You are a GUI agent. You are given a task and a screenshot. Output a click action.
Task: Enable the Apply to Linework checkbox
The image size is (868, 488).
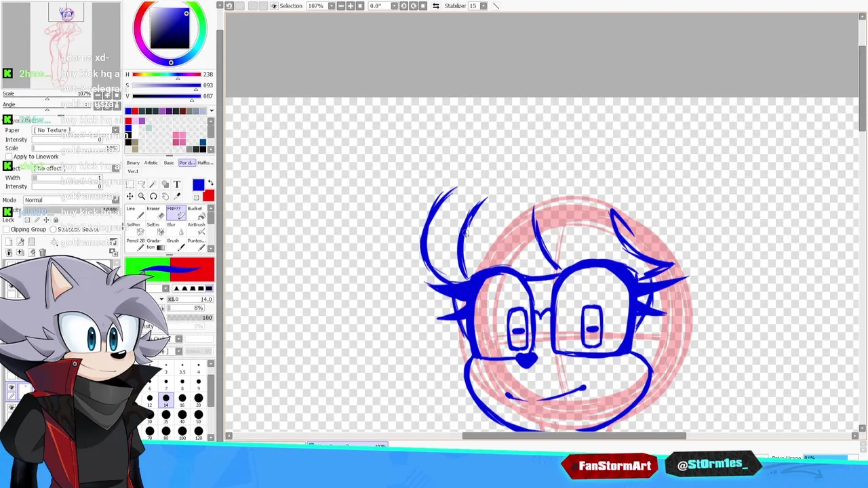pos(9,157)
